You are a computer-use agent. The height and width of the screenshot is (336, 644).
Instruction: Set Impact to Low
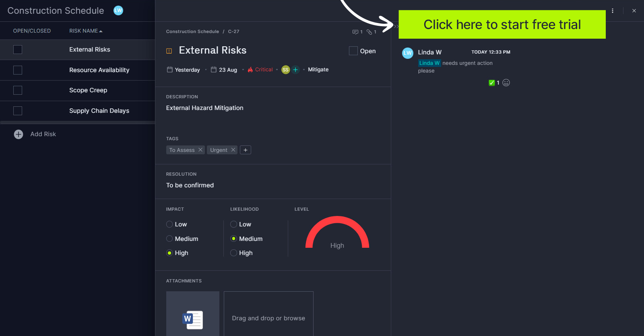point(169,224)
